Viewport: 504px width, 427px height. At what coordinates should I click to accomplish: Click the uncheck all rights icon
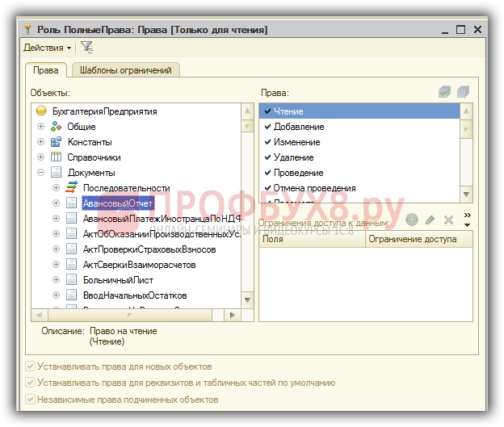pyautogui.click(x=463, y=93)
